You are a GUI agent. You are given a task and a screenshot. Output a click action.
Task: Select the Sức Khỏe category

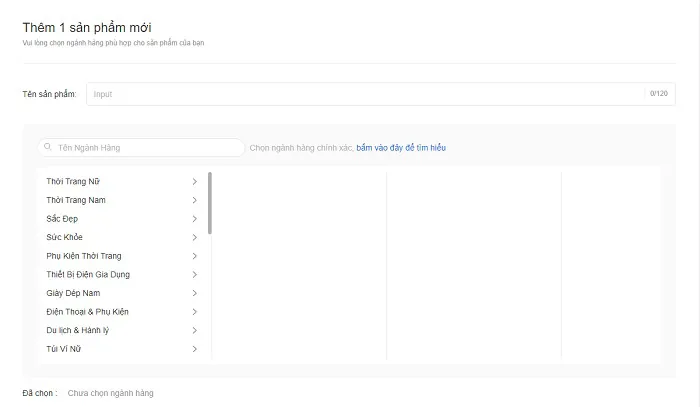click(122, 237)
